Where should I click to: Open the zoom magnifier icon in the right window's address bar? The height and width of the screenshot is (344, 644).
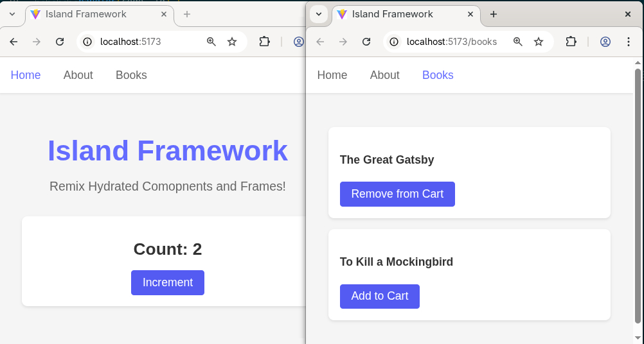point(518,42)
